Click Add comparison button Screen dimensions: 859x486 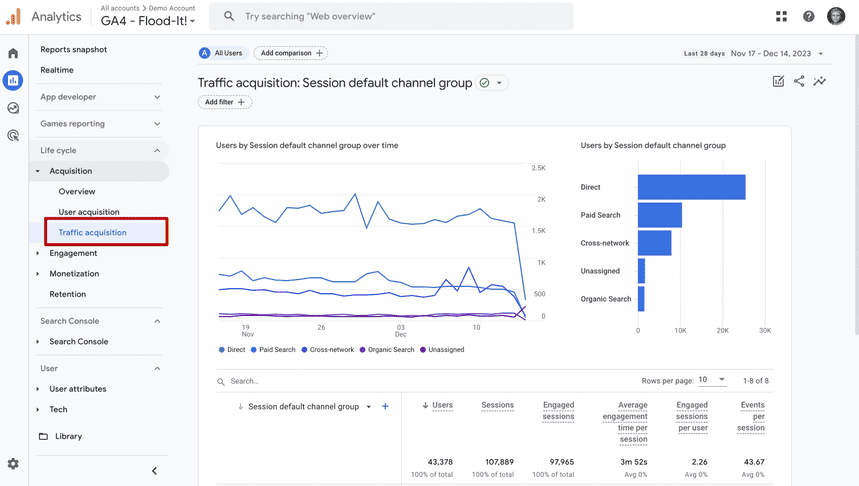point(290,53)
